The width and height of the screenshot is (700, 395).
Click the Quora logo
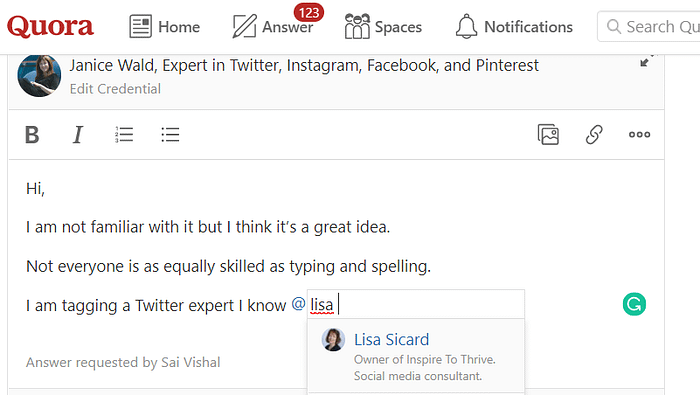pos(50,26)
